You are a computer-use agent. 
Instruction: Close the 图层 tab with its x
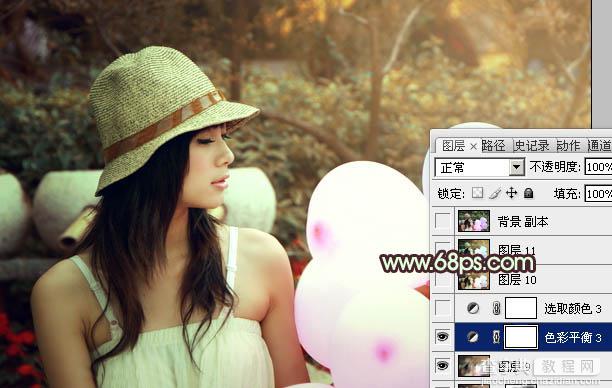[x=473, y=146]
